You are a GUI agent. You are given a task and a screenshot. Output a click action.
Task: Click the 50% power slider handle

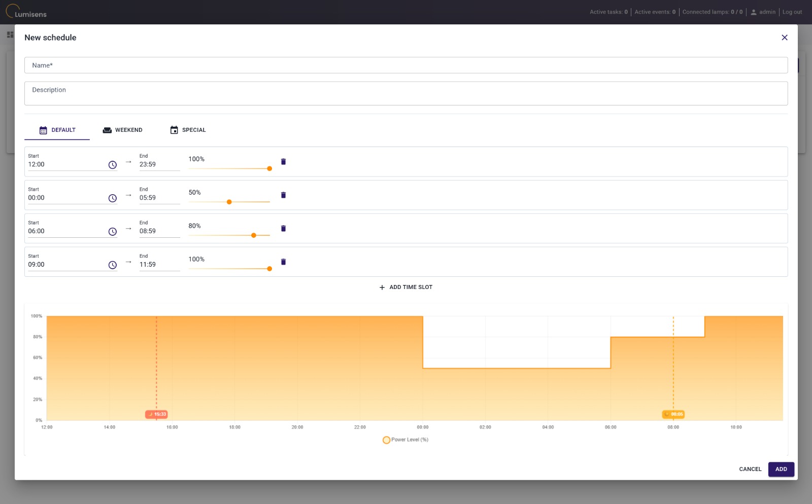coord(229,202)
